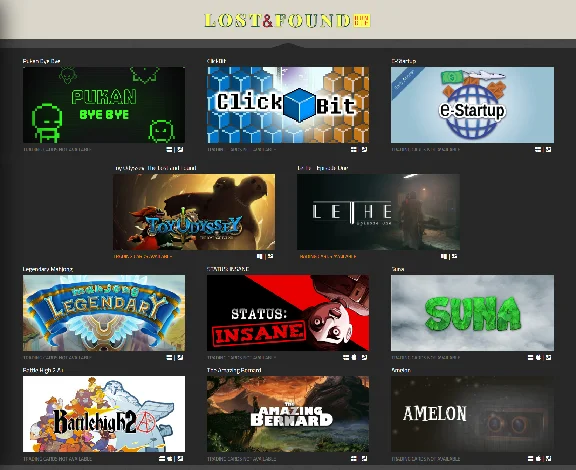Click the Amelon title link

coord(401,370)
